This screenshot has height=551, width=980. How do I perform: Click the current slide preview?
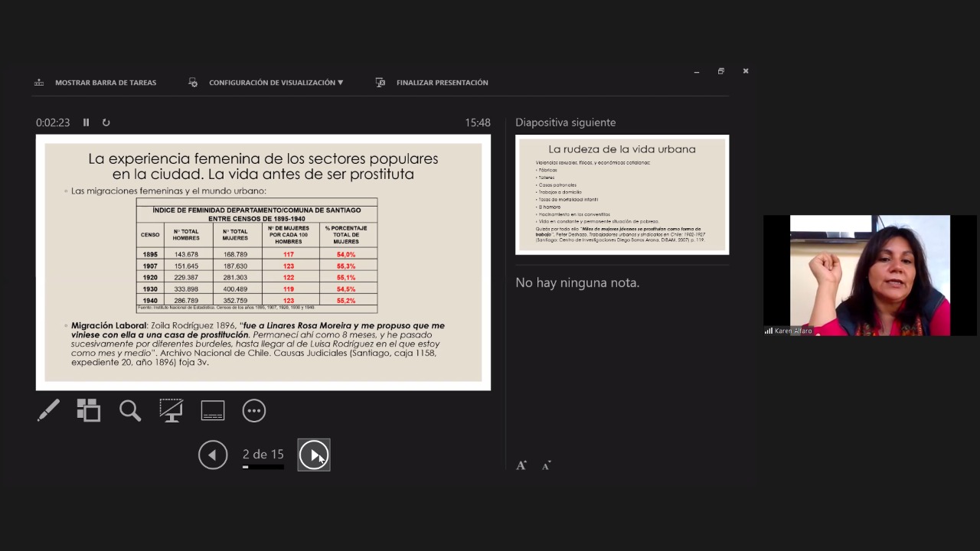tap(263, 262)
